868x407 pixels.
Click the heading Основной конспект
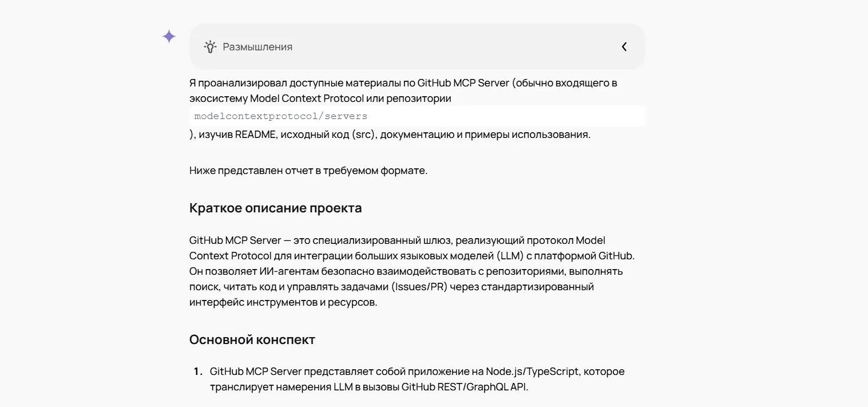point(252,339)
